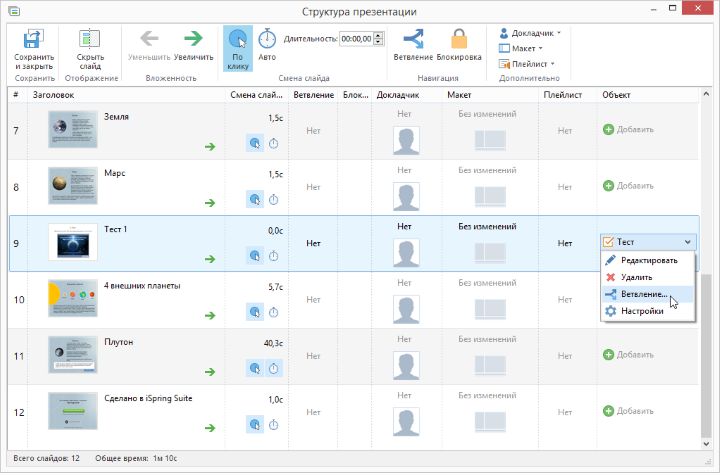The image size is (720, 473).
Task: Click presenter avatar for Земля slide
Action: pyautogui.click(x=406, y=140)
